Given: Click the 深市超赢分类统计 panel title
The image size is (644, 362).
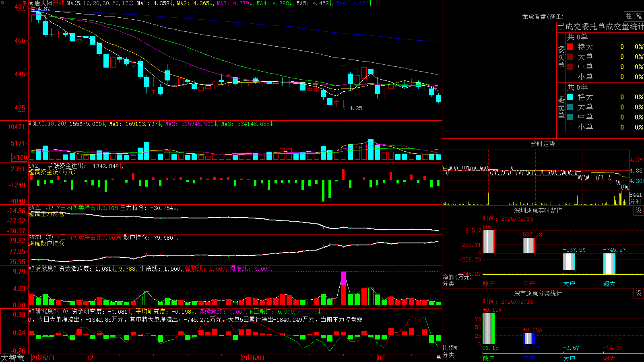Looking at the screenshot, I should pos(538,293).
